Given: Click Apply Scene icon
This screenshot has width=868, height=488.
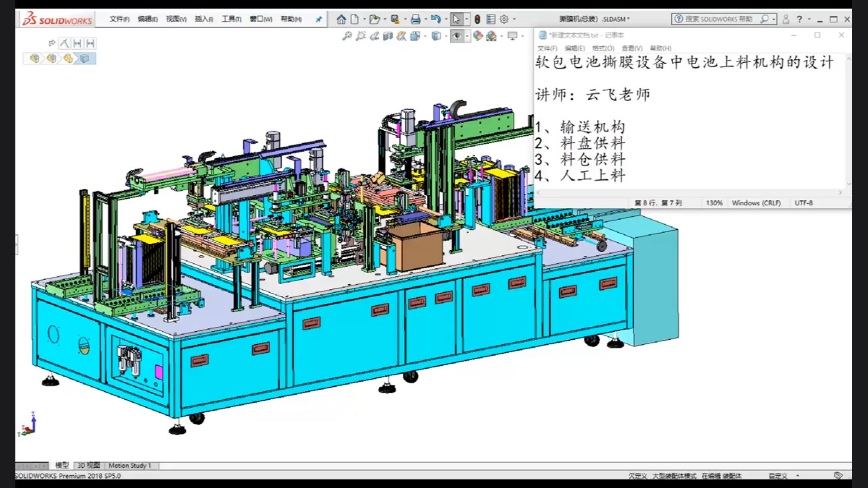Looking at the screenshot, I should tap(491, 36).
